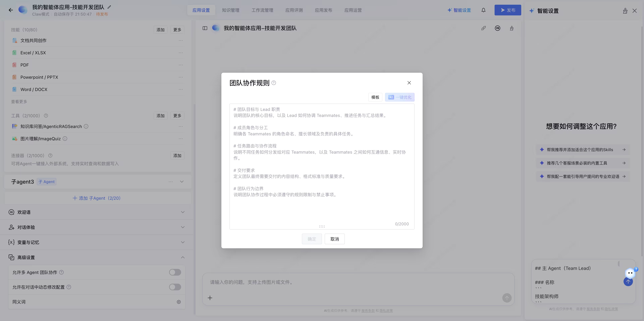Click the help icon beside 团队协作规则 title
Image resolution: width=644 pixels, height=321 pixels.
tap(274, 83)
